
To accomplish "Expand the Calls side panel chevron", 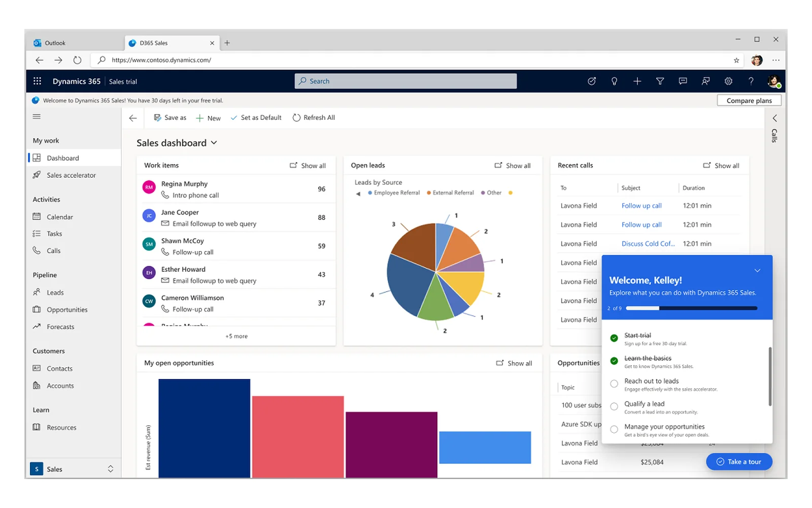I will [x=774, y=118].
